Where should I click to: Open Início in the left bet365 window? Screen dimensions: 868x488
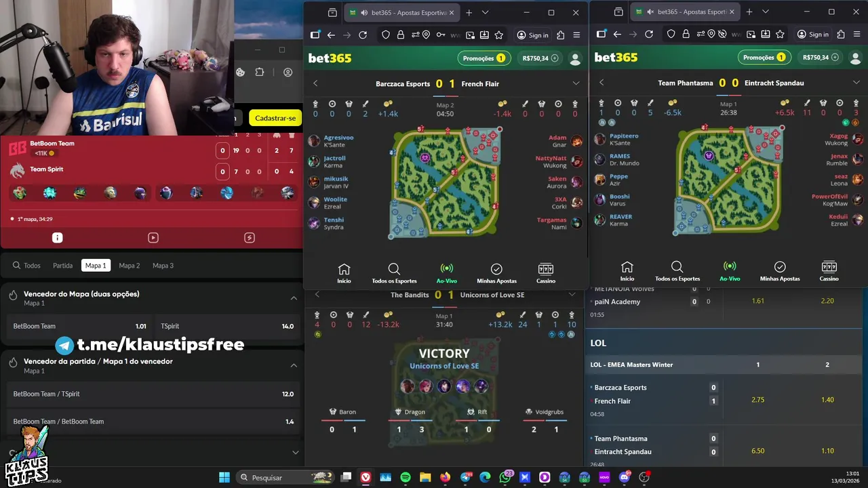pos(344,273)
